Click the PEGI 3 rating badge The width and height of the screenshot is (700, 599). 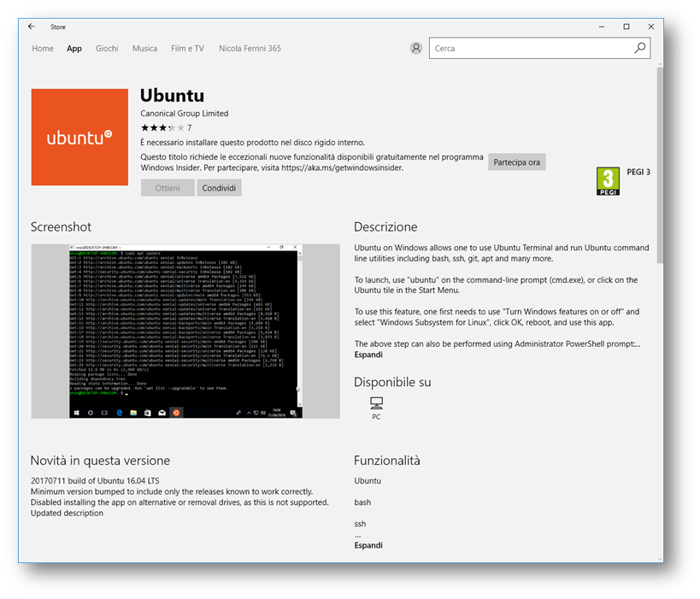(608, 181)
